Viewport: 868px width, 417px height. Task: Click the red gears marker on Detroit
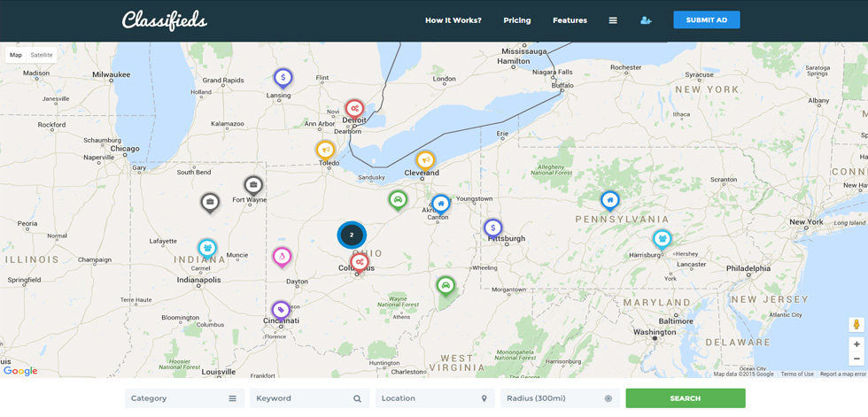pyautogui.click(x=354, y=110)
